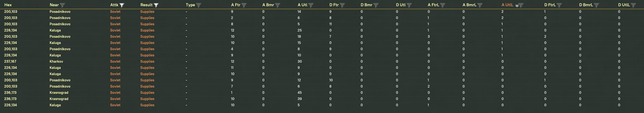The image size is (644, 113).
Task: Click the A Bmr filter funnel
Action: (278, 5)
